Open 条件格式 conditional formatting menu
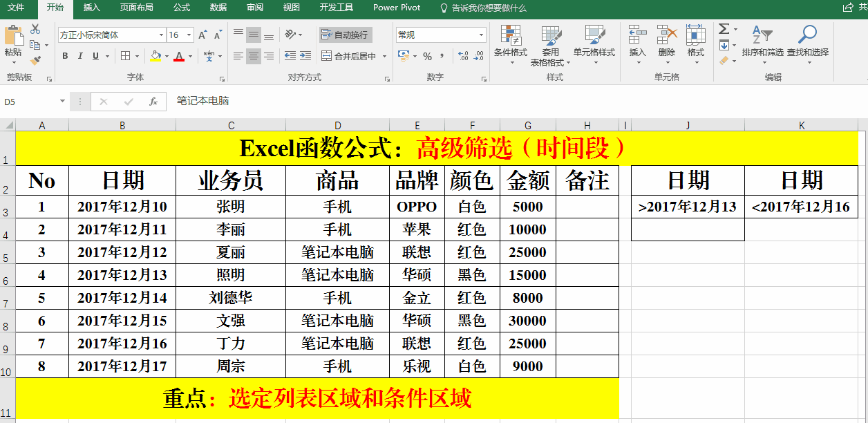The image size is (868, 423). (x=510, y=45)
